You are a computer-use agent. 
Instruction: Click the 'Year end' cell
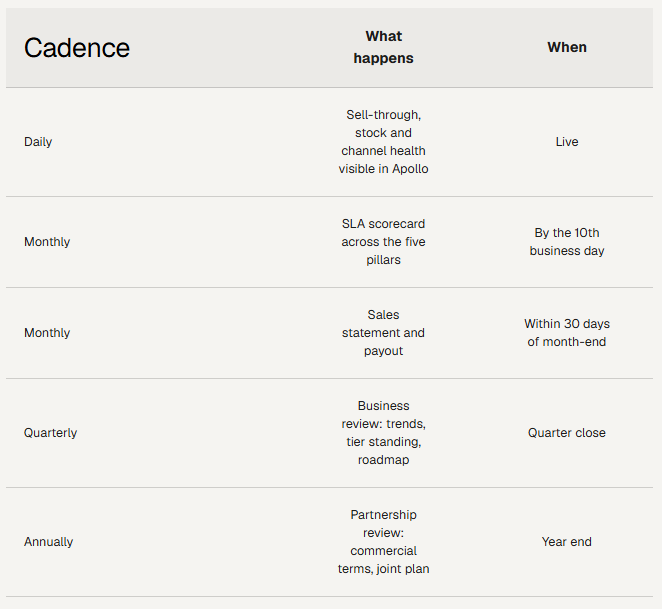pos(567,542)
